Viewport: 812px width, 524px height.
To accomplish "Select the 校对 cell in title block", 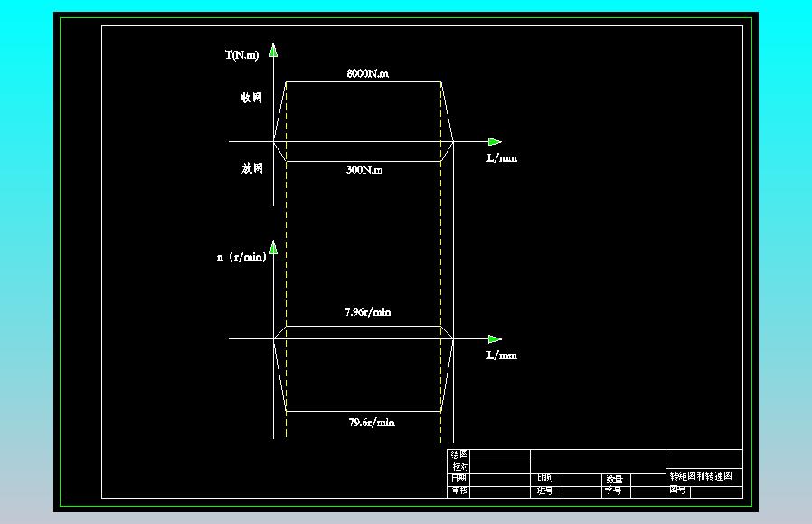I will click(460, 466).
